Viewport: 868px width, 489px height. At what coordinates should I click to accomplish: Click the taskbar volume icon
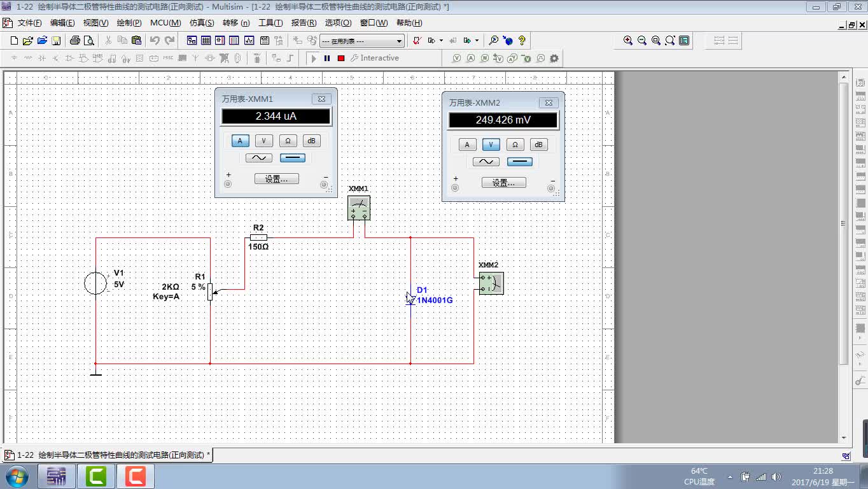[x=776, y=476]
